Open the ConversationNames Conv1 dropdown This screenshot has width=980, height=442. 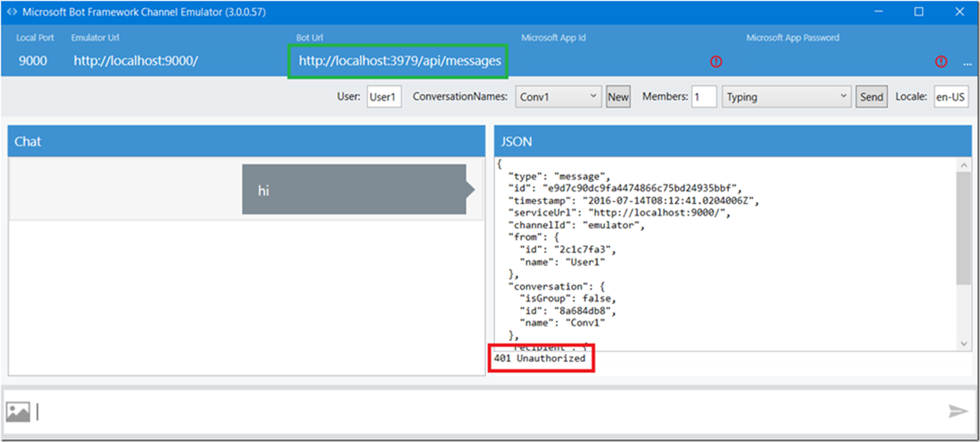[x=558, y=97]
